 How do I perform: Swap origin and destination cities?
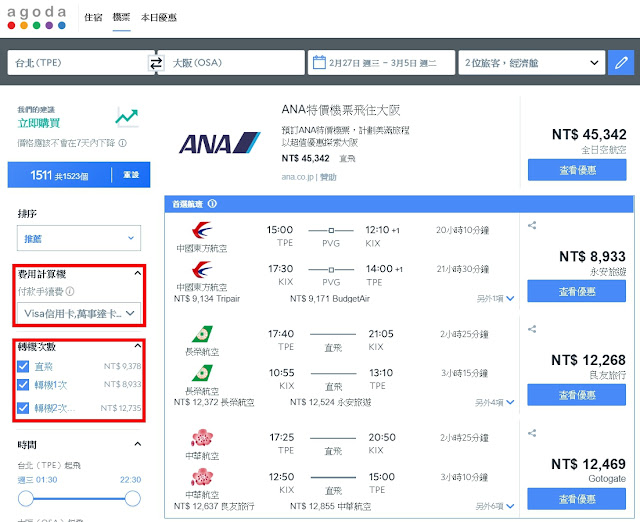pos(156,63)
